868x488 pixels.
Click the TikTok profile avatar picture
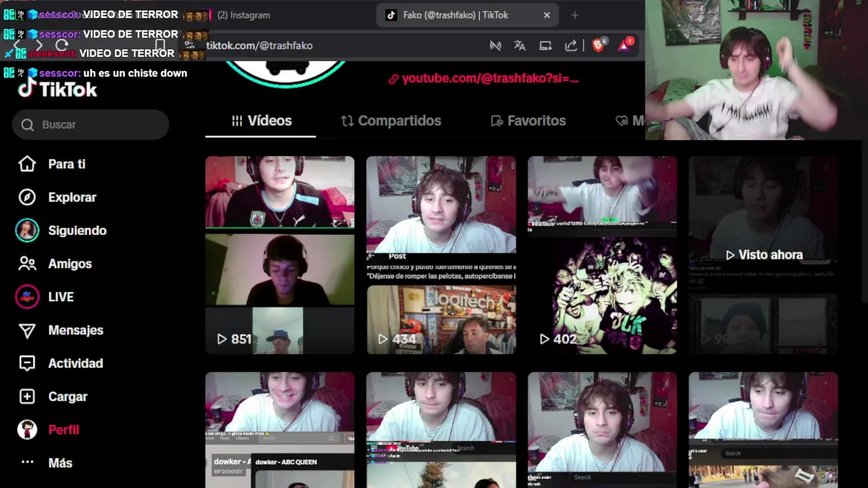click(x=285, y=73)
